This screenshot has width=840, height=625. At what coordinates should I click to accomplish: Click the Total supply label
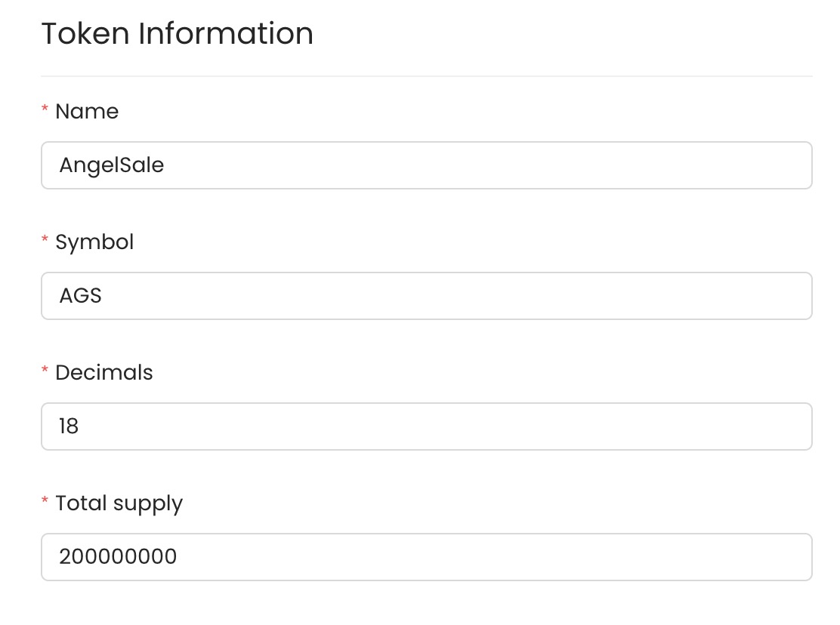[119, 503]
